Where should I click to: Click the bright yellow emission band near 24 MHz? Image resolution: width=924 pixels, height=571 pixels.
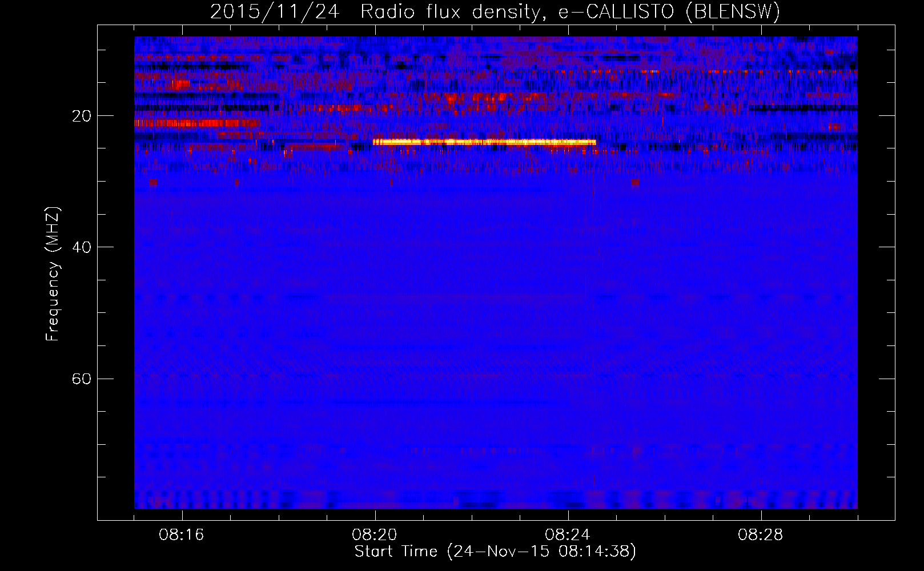tap(484, 142)
